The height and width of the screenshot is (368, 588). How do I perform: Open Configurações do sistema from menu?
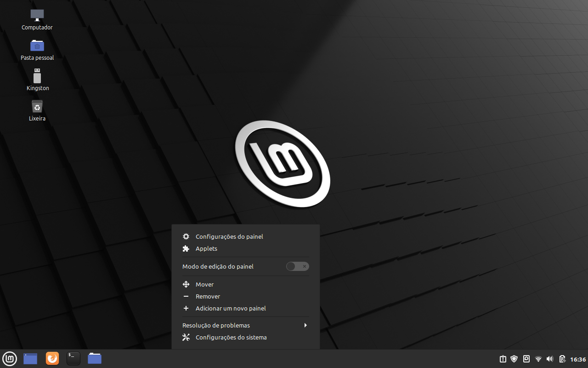coord(245,337)
